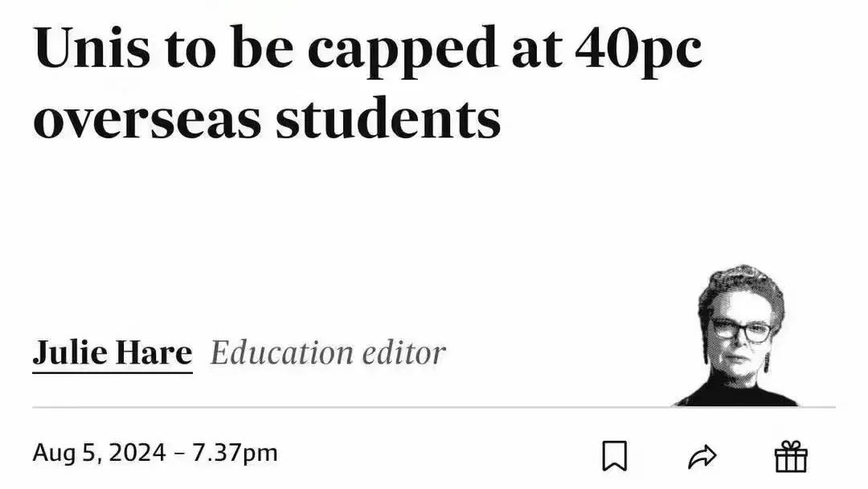The height and width of the screenshot is (489, 868).
Task: Click the year "2024" in the dateline
Action: [x=137, y=453]
